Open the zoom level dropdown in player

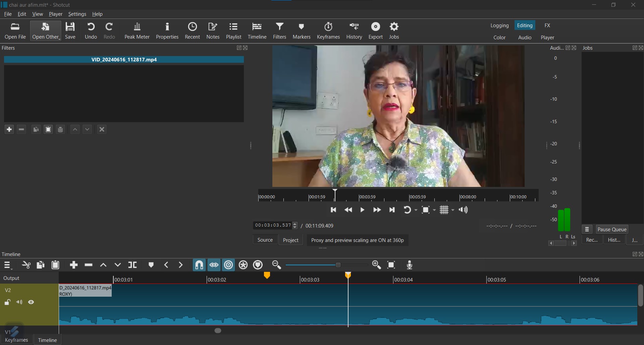point(434,210)
